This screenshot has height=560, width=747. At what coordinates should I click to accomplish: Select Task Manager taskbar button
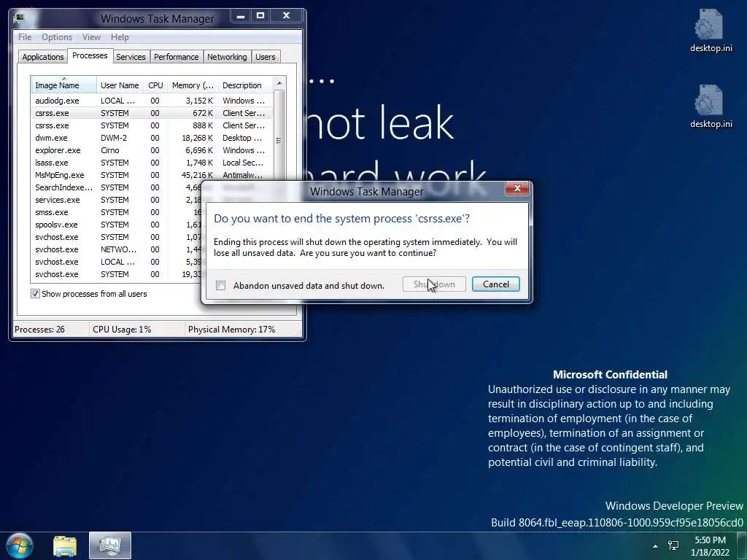pyautogui.click(x=110, y=545)
